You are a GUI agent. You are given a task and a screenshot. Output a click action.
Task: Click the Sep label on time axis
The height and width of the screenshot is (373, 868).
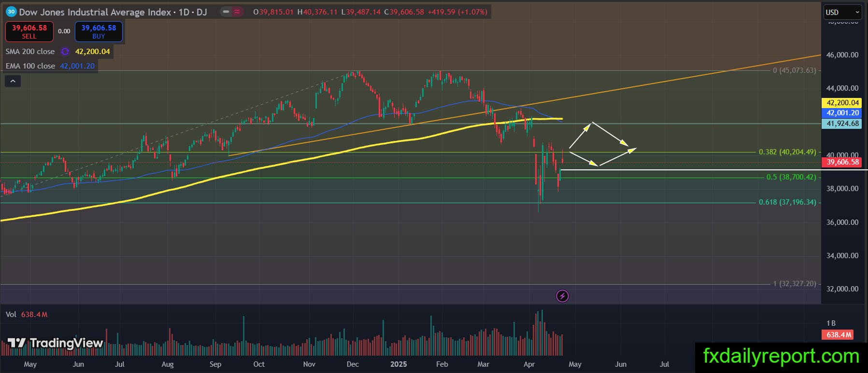coord(215,364)
